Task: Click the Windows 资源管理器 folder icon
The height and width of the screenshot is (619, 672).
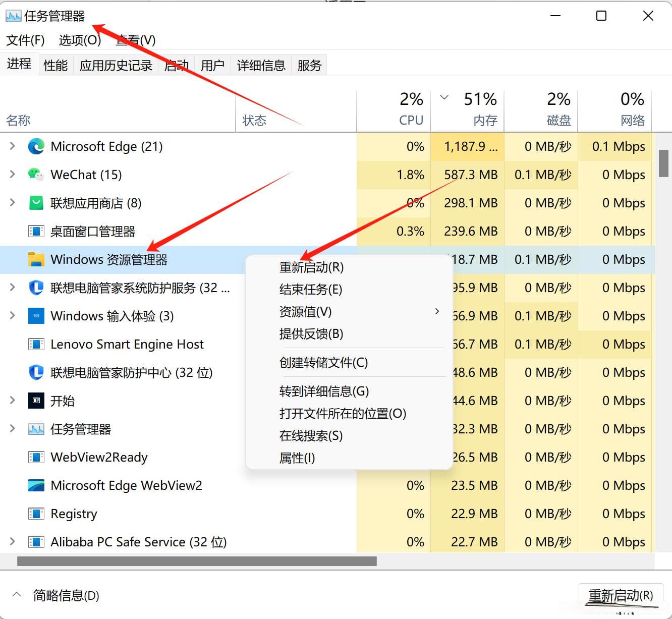Action: (36, 259)
